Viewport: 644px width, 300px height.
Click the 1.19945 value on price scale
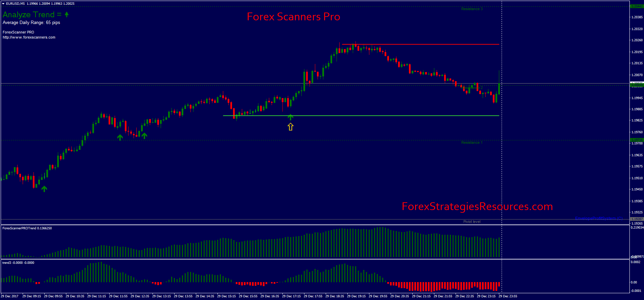pos(637,98)
